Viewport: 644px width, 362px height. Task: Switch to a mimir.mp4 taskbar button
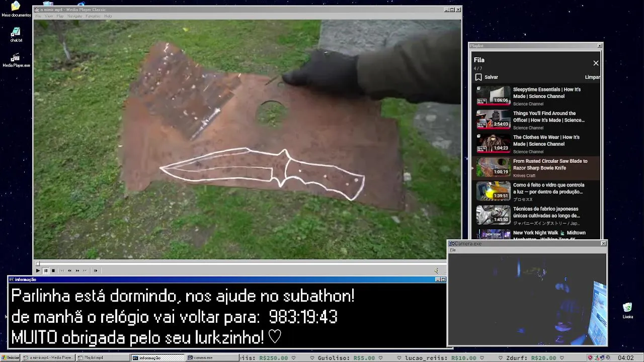pyautogui.click(x=48, y=358)
